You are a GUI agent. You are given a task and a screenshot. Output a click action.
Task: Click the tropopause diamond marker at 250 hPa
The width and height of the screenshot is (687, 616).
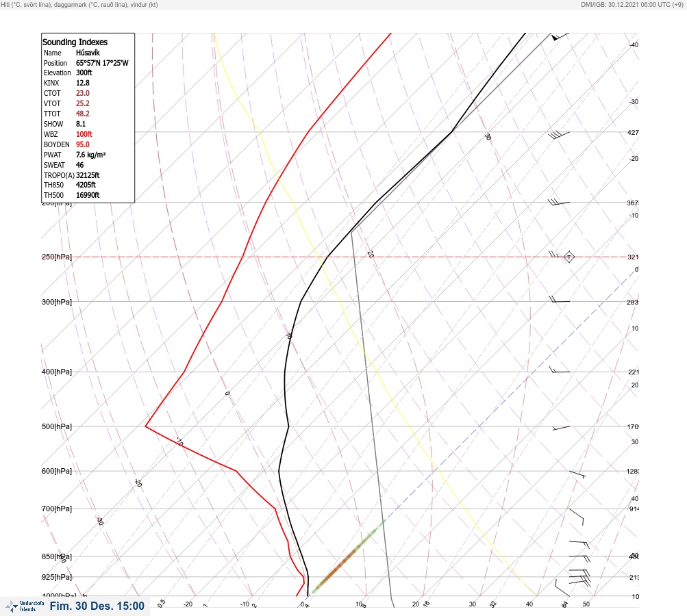(569, 257)
